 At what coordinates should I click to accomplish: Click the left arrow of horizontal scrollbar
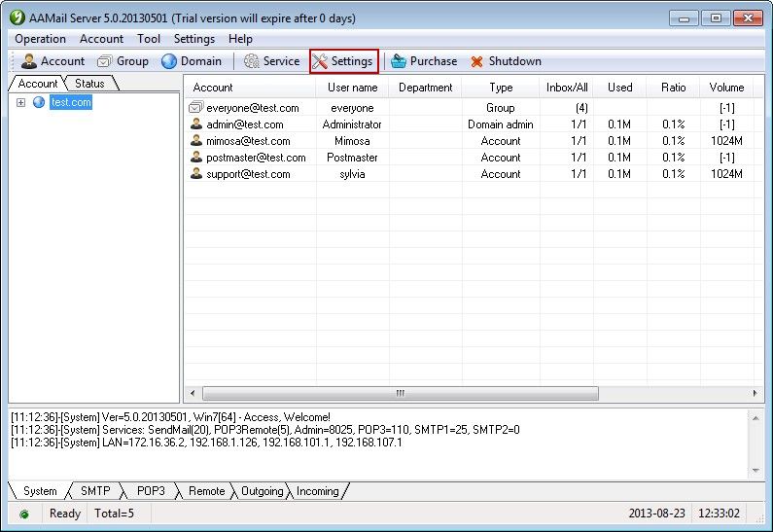pyautogui.click(x=193, y=393)
